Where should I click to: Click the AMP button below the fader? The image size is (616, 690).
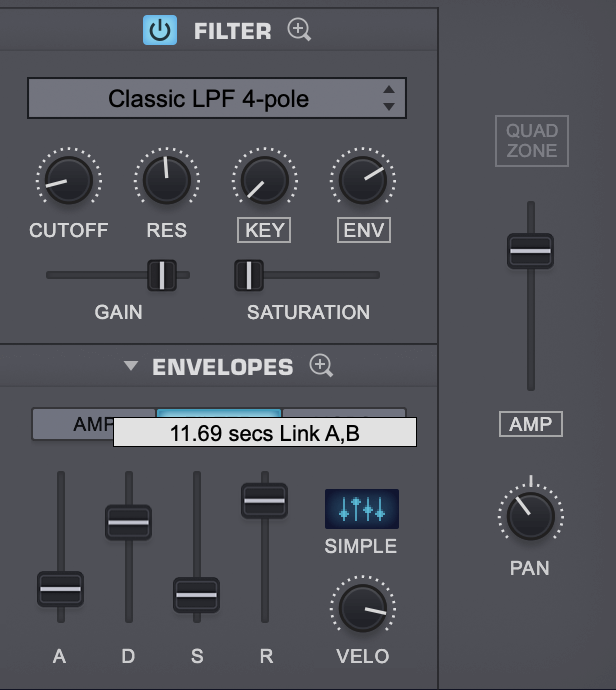[531, 424]
